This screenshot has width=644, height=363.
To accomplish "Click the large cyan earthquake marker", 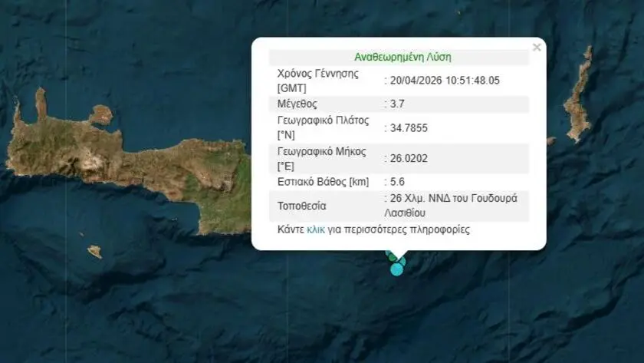I will [x=396, y=269].
